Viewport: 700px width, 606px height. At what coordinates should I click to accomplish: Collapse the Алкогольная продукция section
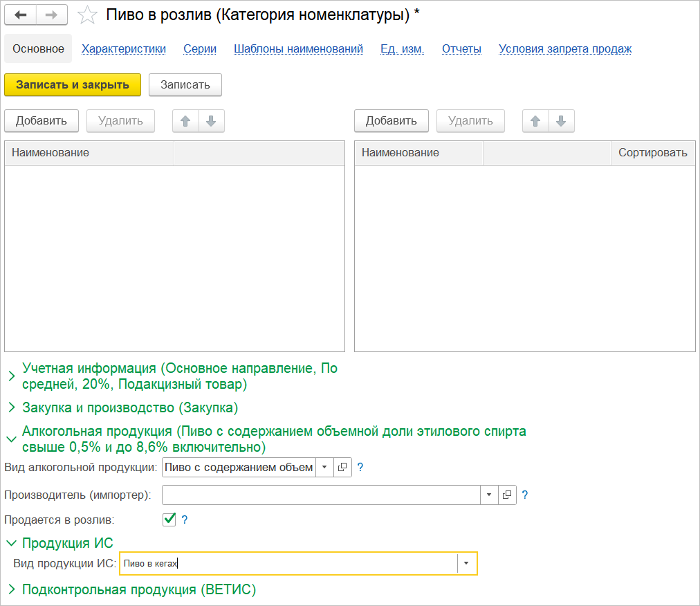point(11,439)
